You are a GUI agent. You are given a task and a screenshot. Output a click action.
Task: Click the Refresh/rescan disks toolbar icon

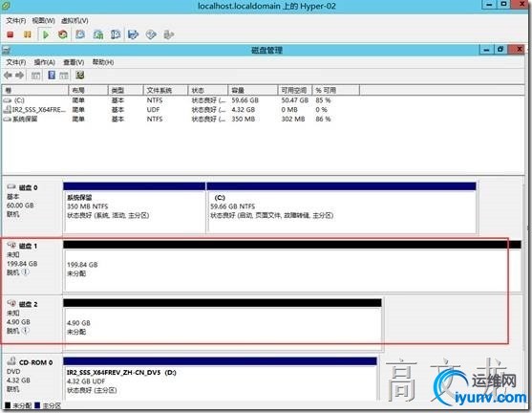pos(80,76)
